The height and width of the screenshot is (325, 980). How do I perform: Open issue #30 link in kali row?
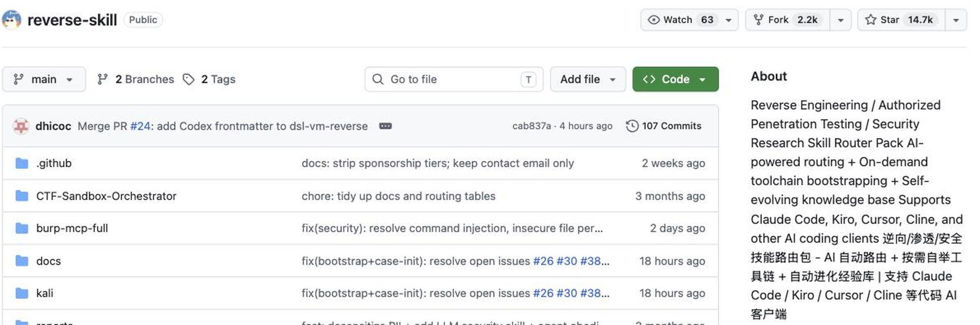point(567,293)
